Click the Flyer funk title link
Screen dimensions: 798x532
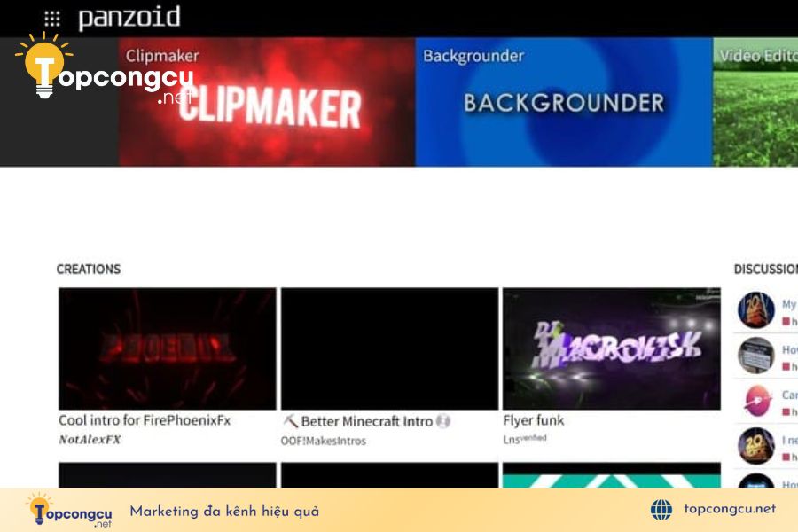click(534, 420)
